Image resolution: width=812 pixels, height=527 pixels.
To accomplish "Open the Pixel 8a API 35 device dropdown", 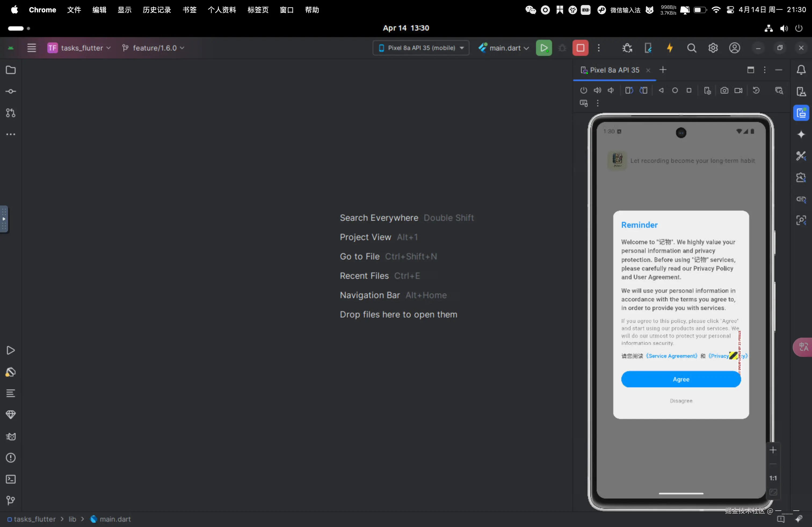I will tap(421, 48).
